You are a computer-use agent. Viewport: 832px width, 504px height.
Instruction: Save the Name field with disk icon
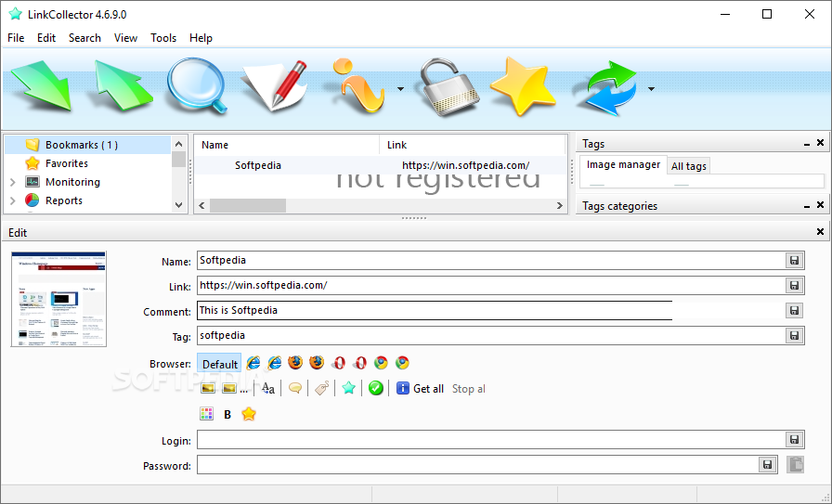tap(794, 261)
